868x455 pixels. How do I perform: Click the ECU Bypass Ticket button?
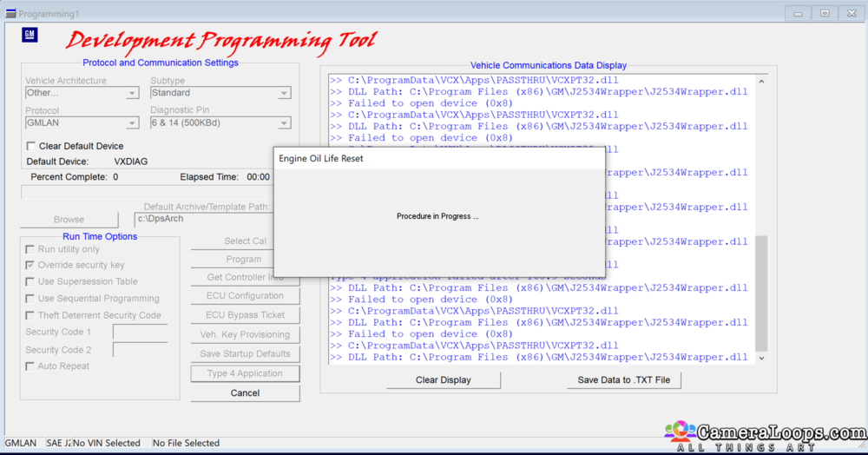click(246, 315)
